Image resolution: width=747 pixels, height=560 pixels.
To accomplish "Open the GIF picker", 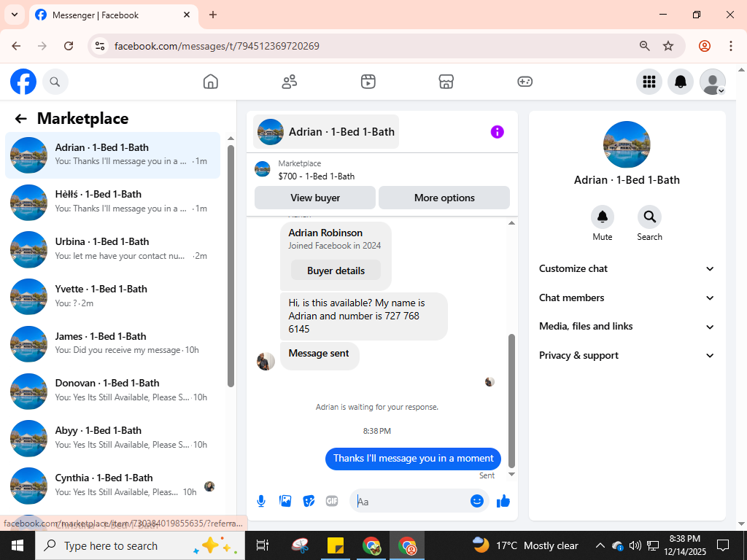I will click(332, 501).
